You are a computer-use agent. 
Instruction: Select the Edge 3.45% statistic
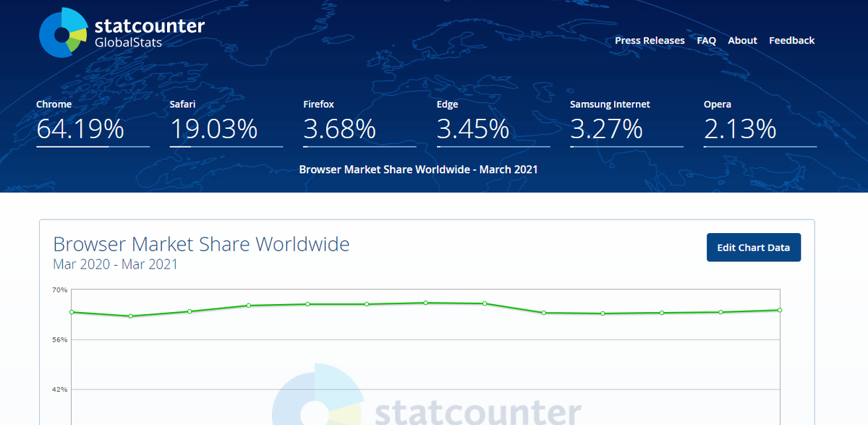[493, 123]
